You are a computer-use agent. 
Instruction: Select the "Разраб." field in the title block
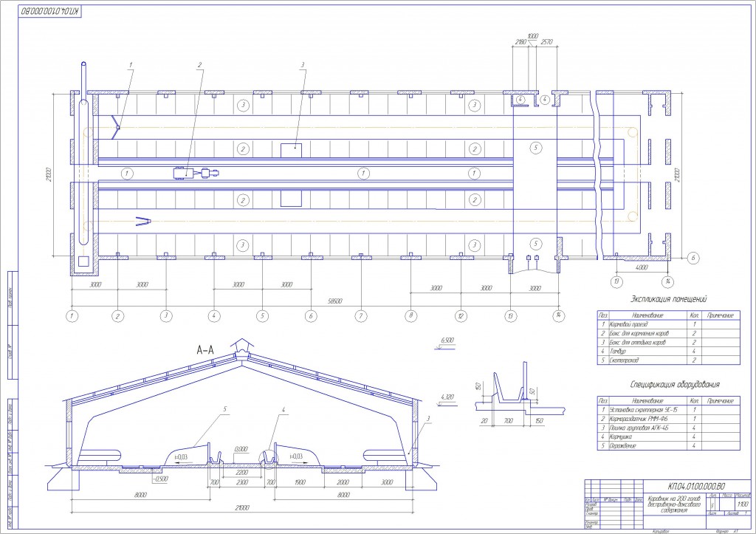coord(590,504)
